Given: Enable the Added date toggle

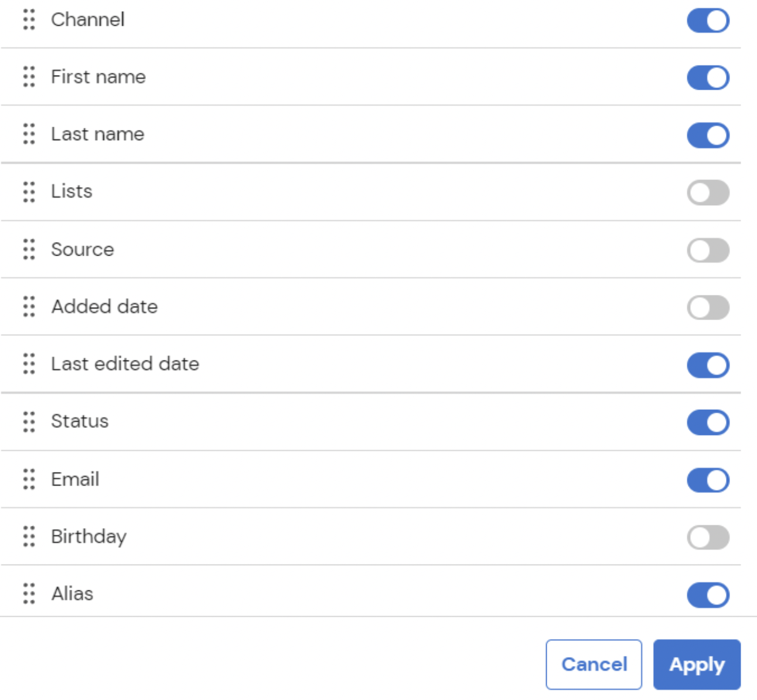Looking at the screenshot, I should pyautogui.click(x=708, y=307).
